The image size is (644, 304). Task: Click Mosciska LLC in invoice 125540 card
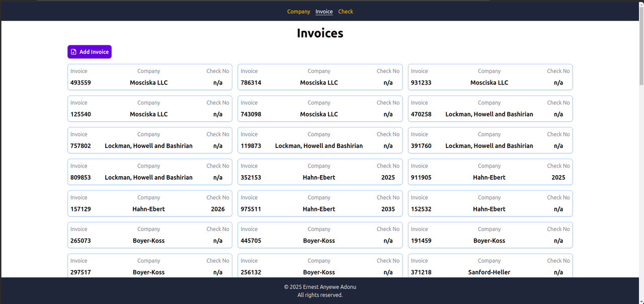148,114
